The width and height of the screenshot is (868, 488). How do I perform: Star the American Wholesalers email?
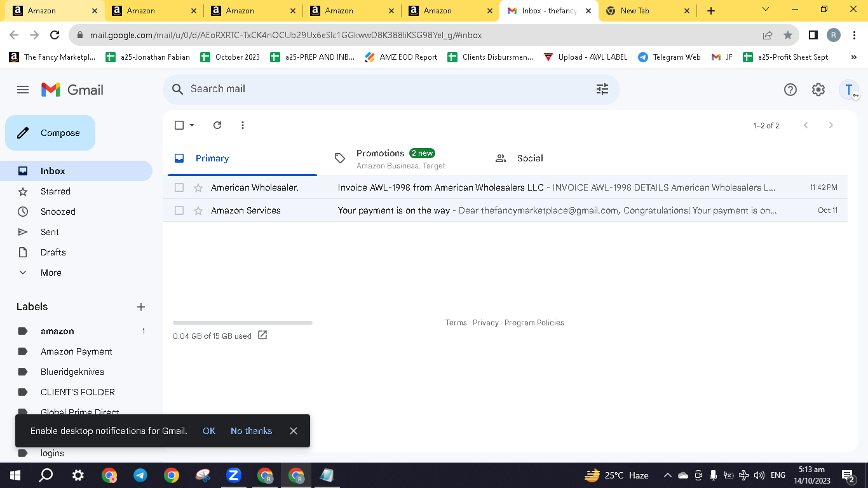[198, 187]
